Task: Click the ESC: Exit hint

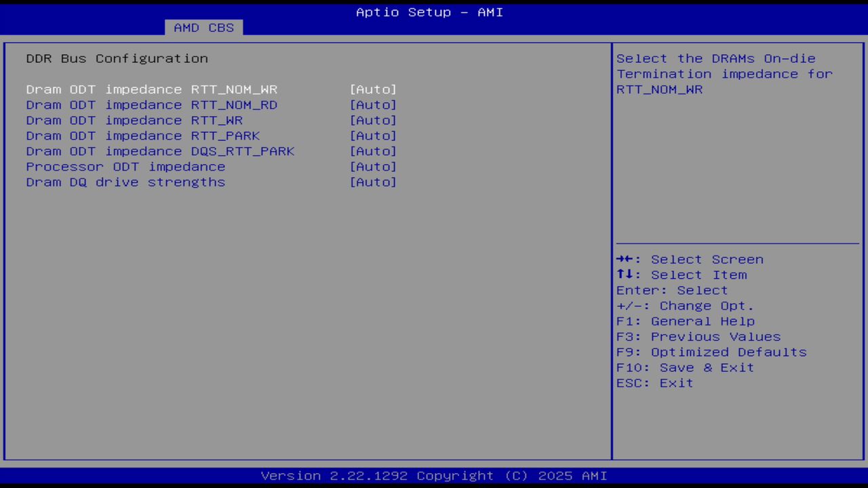Action: pyautogui.click(x=655, y=384)
